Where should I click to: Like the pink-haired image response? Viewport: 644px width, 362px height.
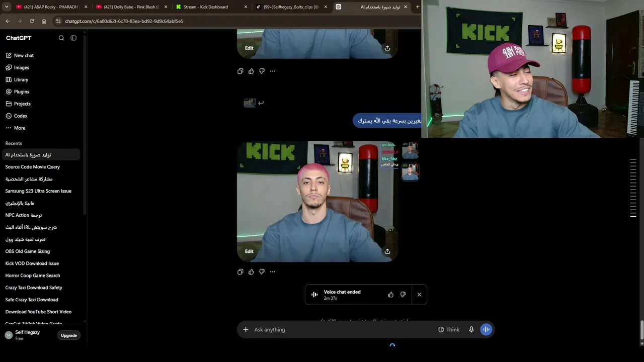point(251,271)
